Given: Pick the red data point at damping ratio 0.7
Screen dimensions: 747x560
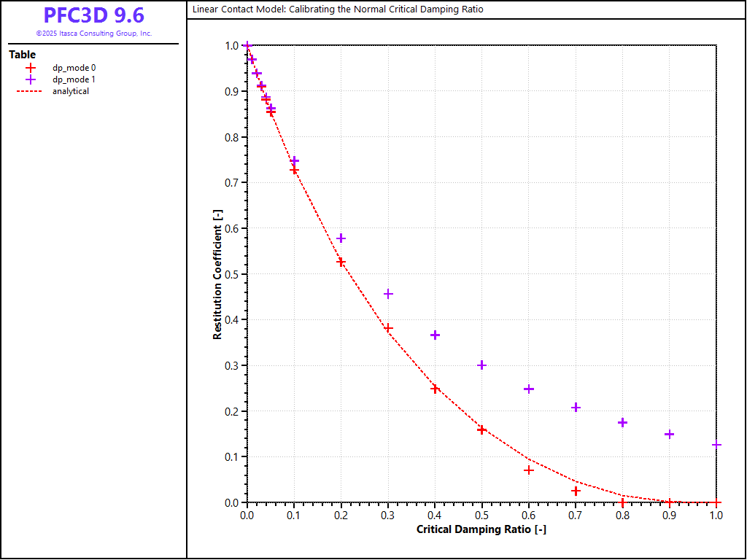Looking at the screenshot, I should (576, 491).
